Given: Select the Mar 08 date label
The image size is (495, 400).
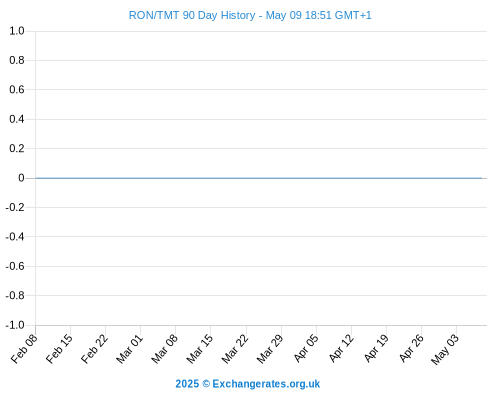Looking at the screenshot, I should pos(165,349).
